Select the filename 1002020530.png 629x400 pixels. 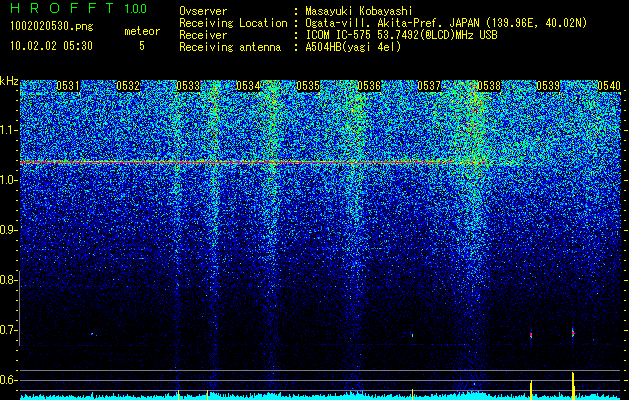coord(52,27)
